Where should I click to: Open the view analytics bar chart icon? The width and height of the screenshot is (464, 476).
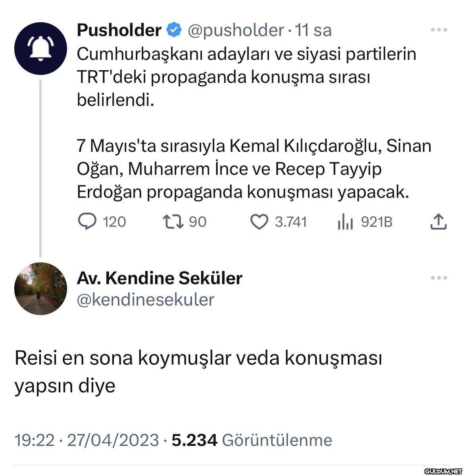pyautogui.click(x=345, y=222)
